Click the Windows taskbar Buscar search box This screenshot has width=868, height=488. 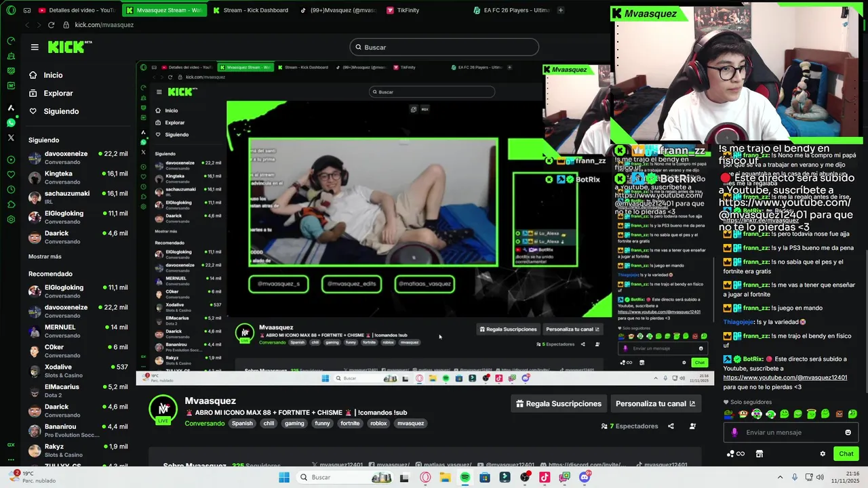[x=344, y=477]
